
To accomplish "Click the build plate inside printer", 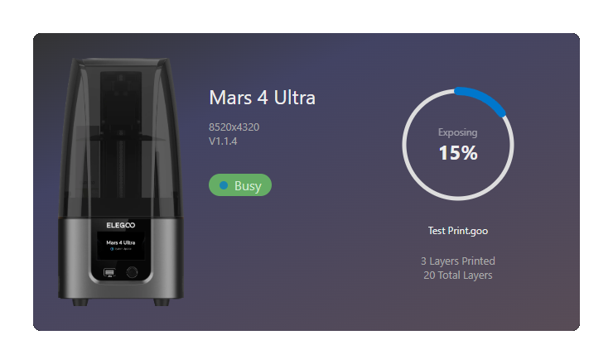I will (x=121, y=138).
